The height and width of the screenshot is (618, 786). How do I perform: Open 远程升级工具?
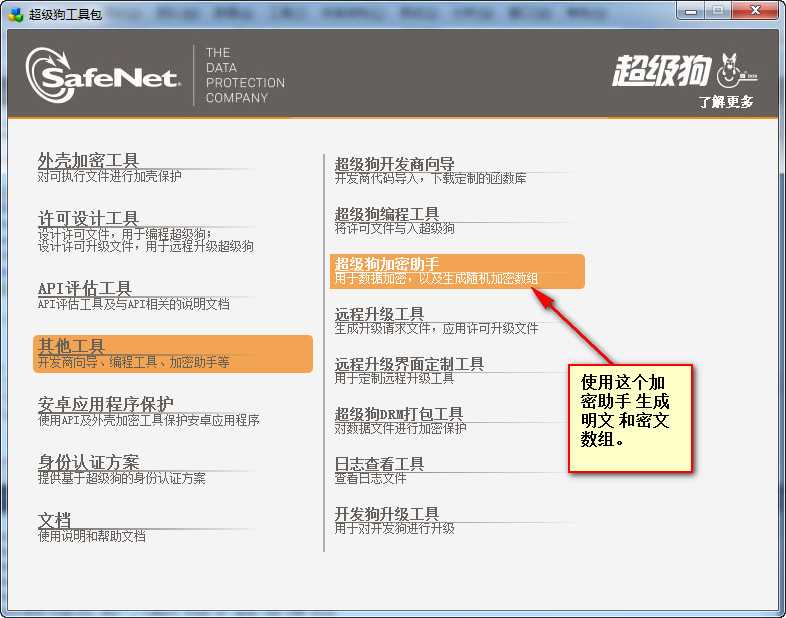[379, 314]
